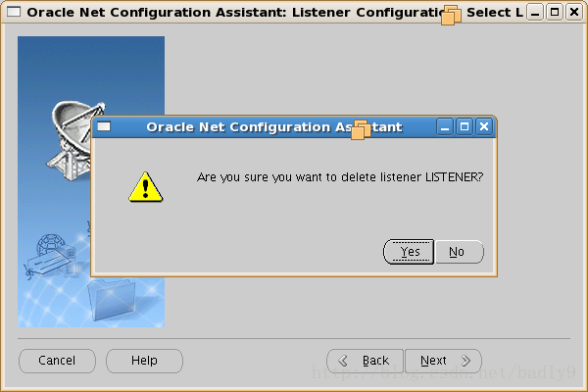Open the dialog's window menu icon
588x392 pixels.
point(104,126)
